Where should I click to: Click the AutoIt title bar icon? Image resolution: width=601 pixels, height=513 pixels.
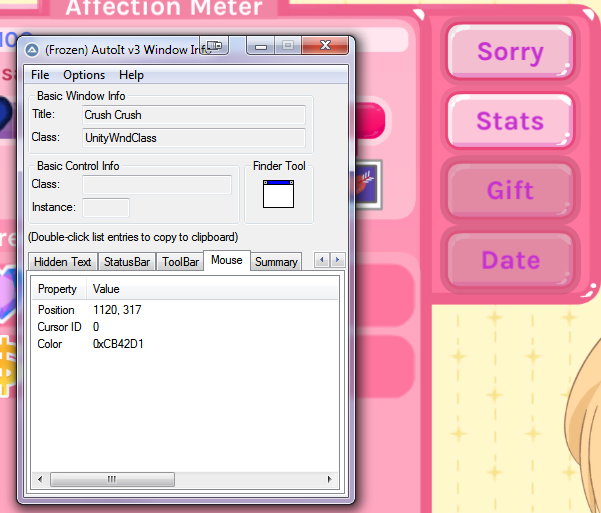coord(32,49)
